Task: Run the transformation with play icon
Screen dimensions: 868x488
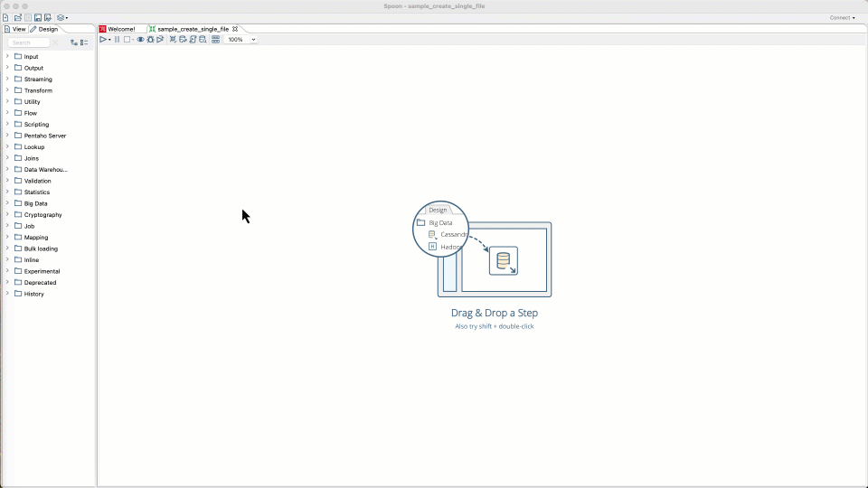Action: 103,40
